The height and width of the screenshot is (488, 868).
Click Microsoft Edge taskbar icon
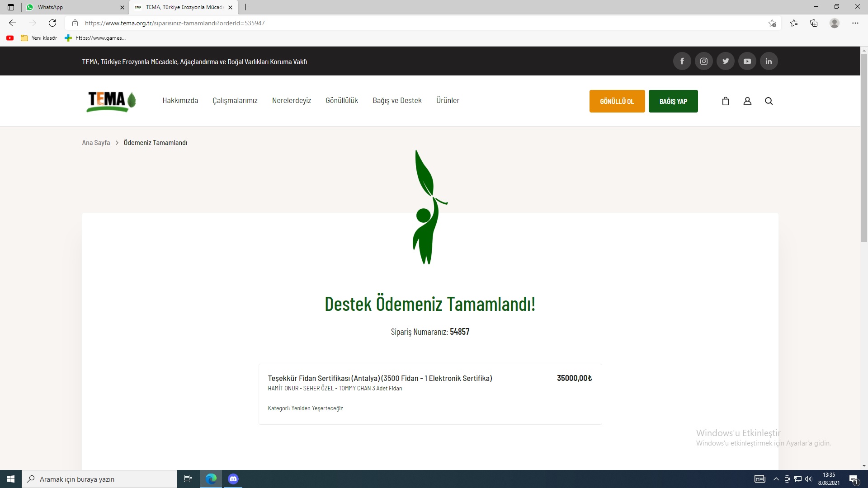click(211, 479)
